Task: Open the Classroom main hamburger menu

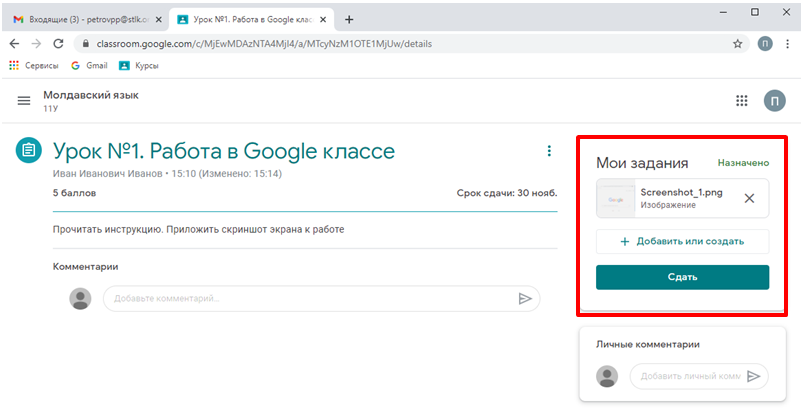Action: (24, 100)
